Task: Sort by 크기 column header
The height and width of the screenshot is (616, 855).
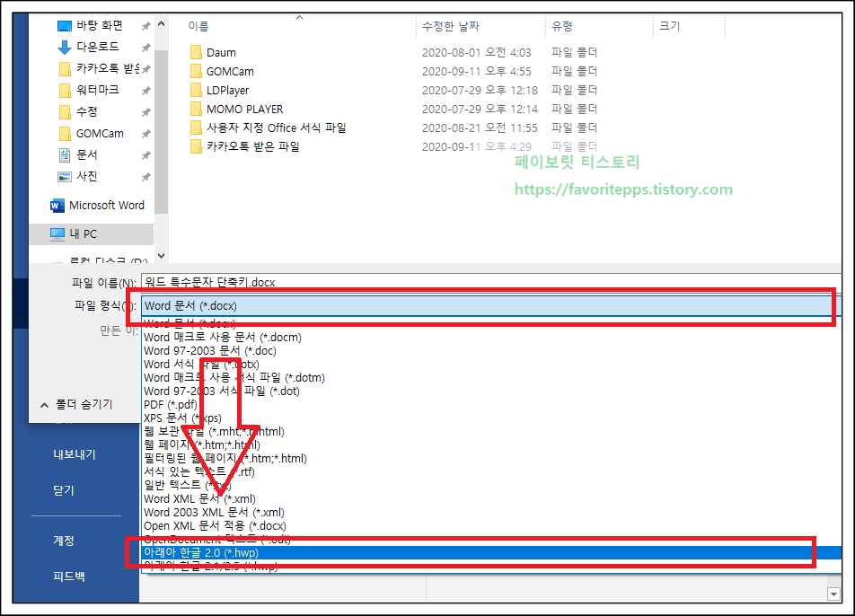Action: [670, 26]
